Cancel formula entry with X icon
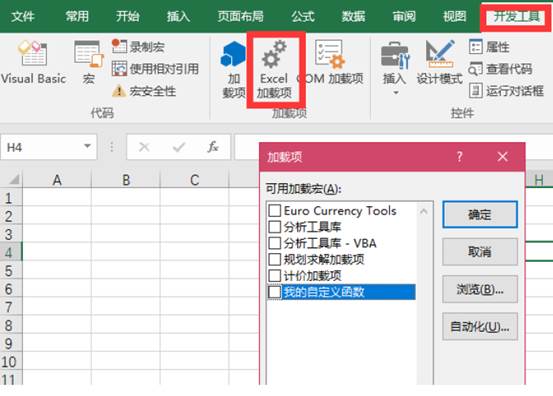553x396 pixels. 144,147
